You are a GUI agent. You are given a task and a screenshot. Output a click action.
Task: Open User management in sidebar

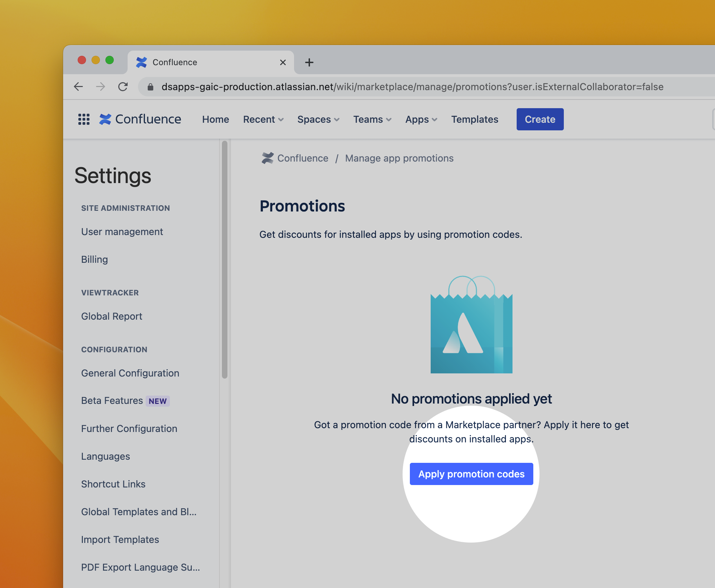[x=122, y=232]
